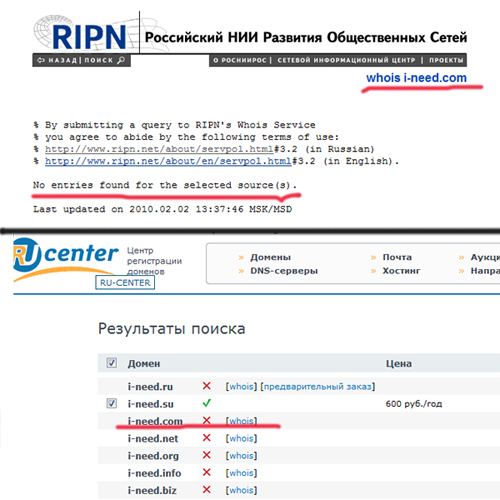The image size is (500, 500).
Task: Click whois link for i-need.net
Action: [x=241, y=438]
